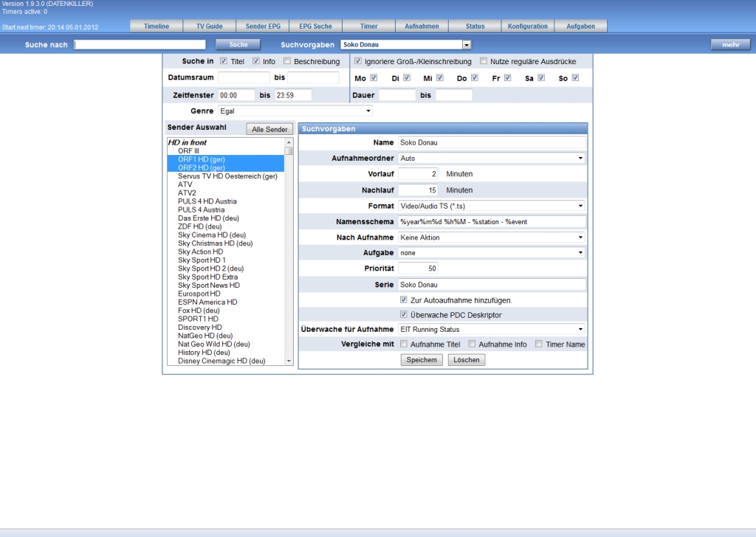
Task: Open the Format dropdown
Action: (x=491, y=205)
